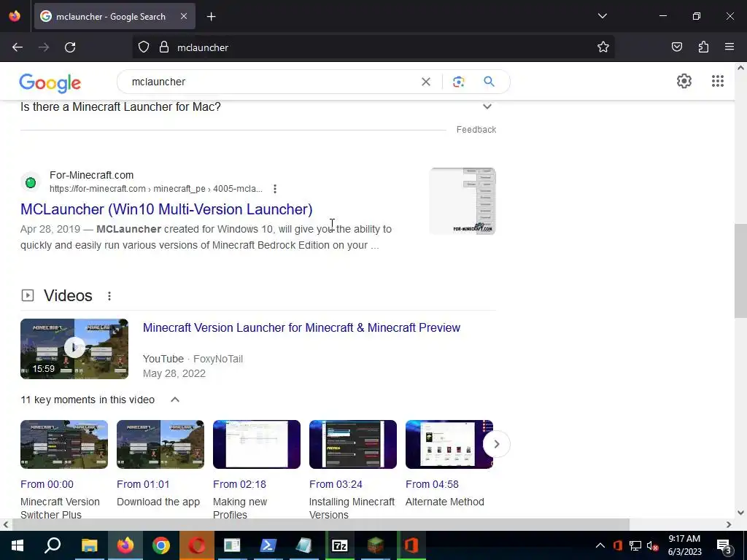Collapse 11 key moments in this video
747x560 pixels.
pos(175,400)
